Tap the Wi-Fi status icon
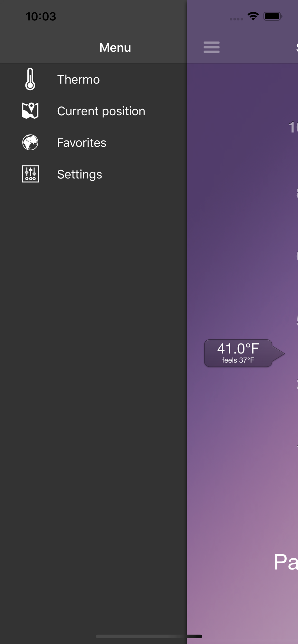The width and height of the screenshot is (298, 644). point(253,16)
